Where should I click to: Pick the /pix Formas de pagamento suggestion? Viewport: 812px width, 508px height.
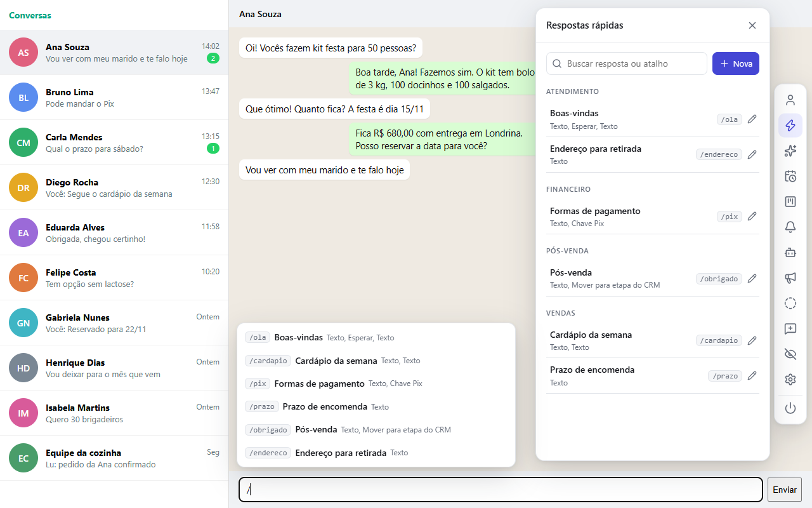376,384
